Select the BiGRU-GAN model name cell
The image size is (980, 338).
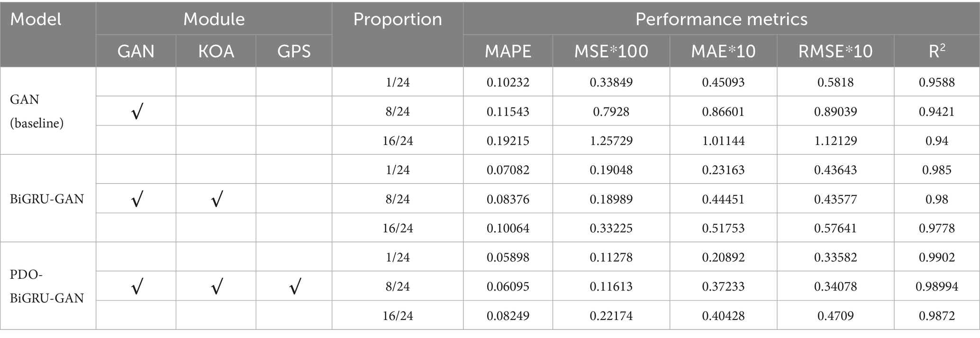[46, 199]
